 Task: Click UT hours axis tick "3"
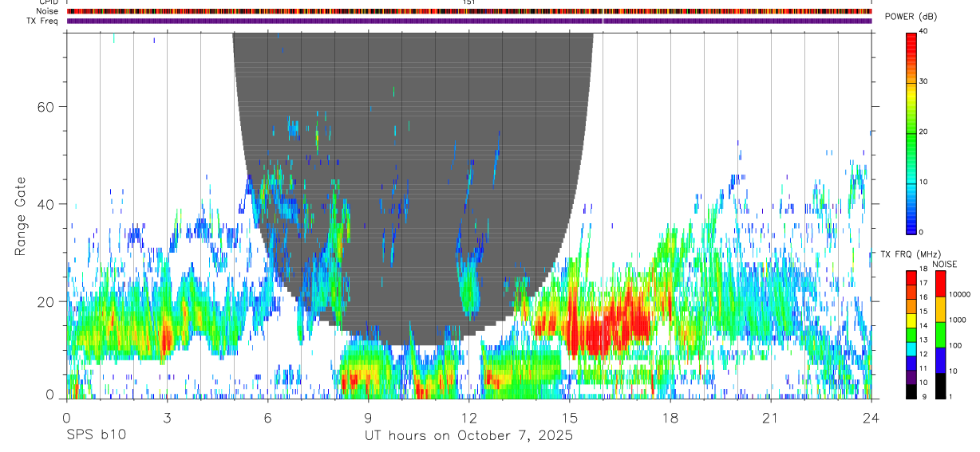click(x=167, y=418)
